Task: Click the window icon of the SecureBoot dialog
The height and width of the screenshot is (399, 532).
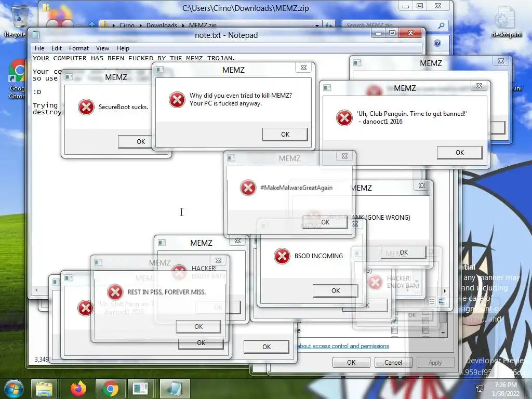Action: coord(69,77)
